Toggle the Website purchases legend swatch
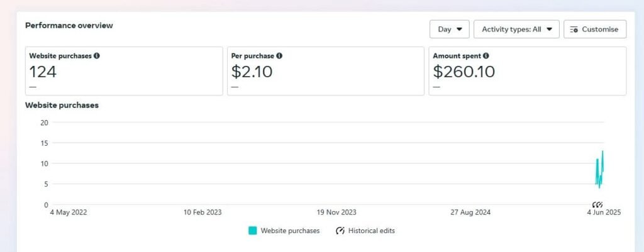Screen dimensions: 644x252 point(253,231)
